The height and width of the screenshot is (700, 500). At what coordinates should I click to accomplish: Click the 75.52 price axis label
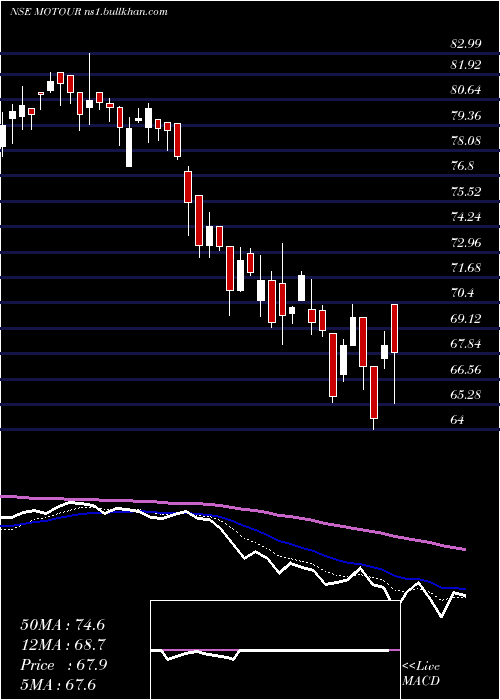tap(466, 192)
